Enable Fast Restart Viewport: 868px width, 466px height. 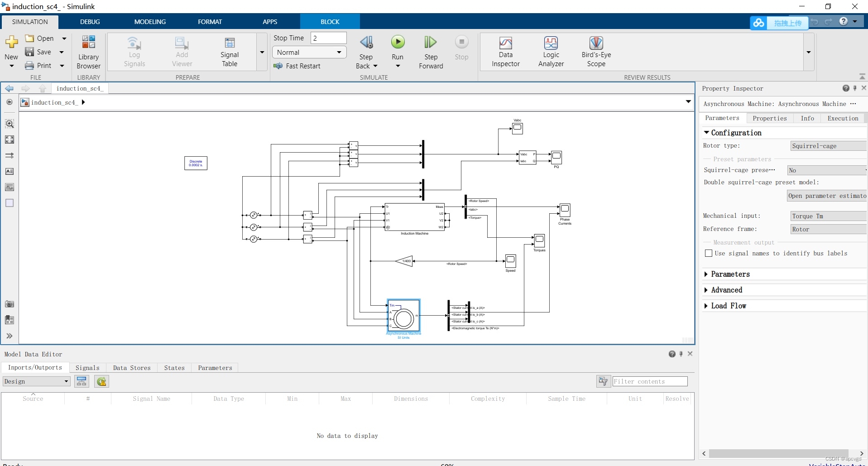coord(297,66)
